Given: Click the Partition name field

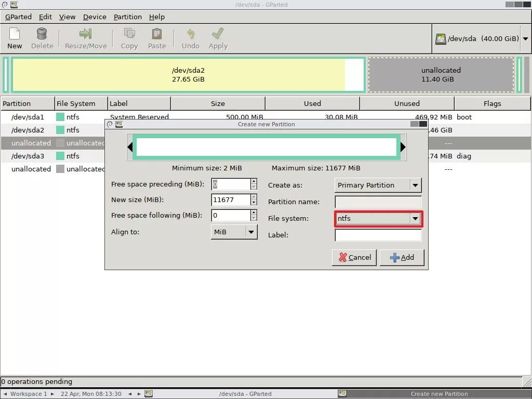Looking at the screenshot, I should click(x=378, y=202).
